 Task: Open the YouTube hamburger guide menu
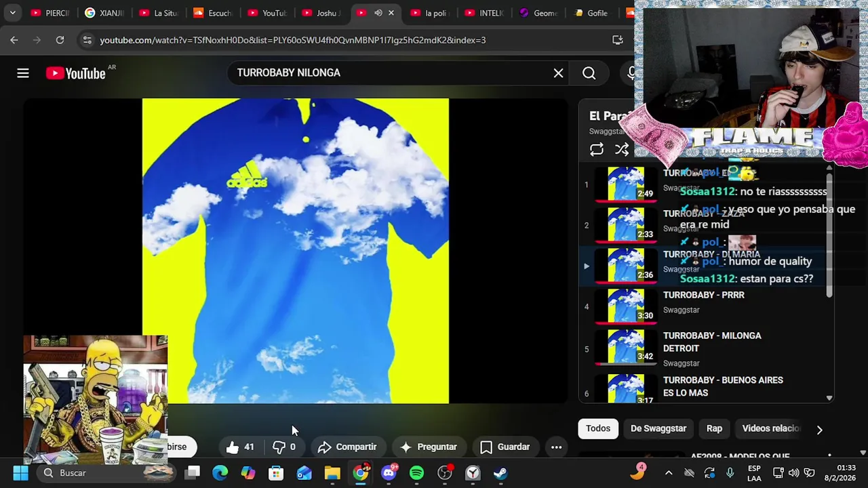[x=23, y=73]
